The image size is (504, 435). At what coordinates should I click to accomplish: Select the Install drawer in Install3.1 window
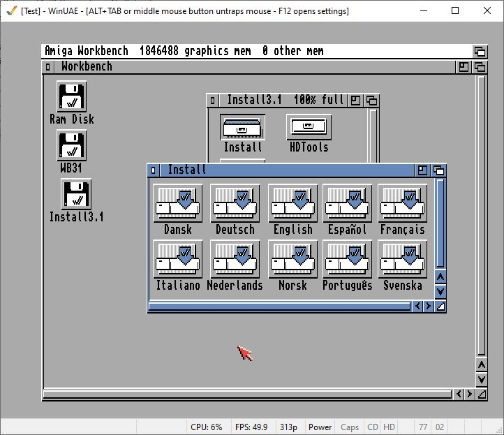[x=243, y=127]
